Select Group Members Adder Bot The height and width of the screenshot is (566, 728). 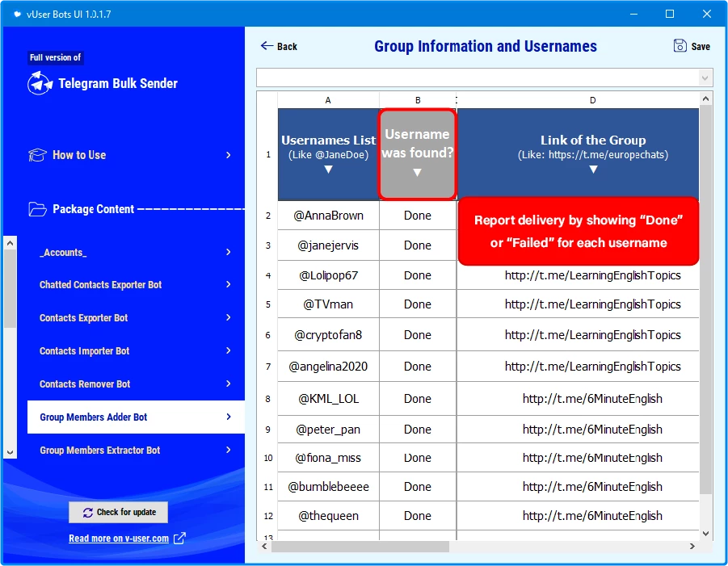136,417
